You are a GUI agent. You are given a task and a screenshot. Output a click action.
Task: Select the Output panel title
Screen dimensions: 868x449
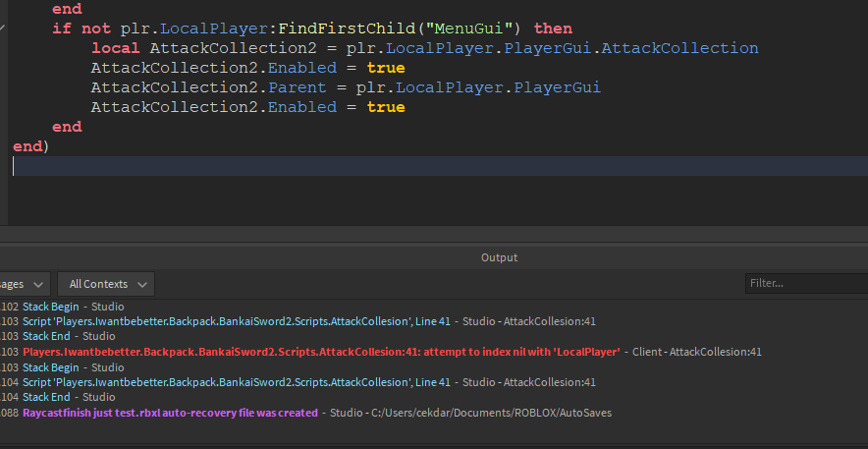click(x=499, y=257)
